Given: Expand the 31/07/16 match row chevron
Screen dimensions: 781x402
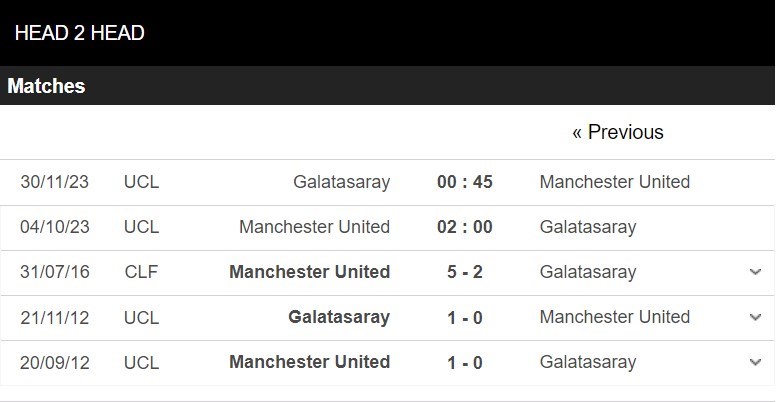Looking at the screenshot, I should pos(755,272).
